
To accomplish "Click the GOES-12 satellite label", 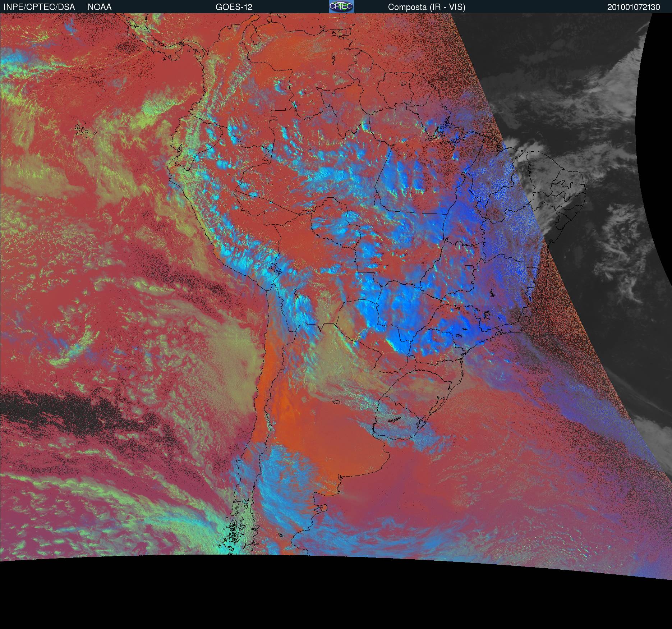I will coord(234,7).
